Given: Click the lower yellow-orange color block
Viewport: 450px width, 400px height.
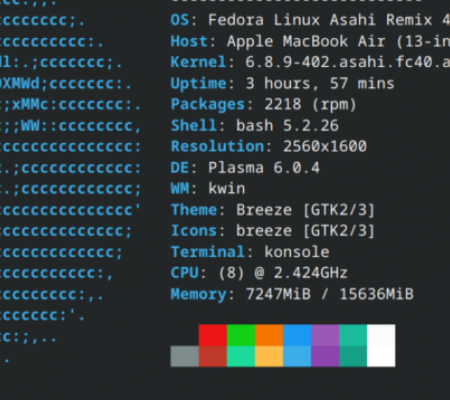Looking at the screenshot, I should click(269, 356).
